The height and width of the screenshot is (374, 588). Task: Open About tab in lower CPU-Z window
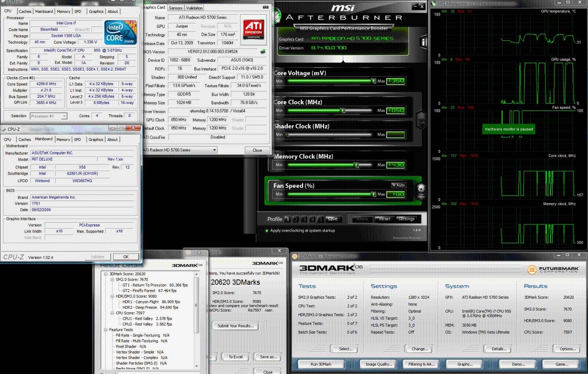[112, 140]
